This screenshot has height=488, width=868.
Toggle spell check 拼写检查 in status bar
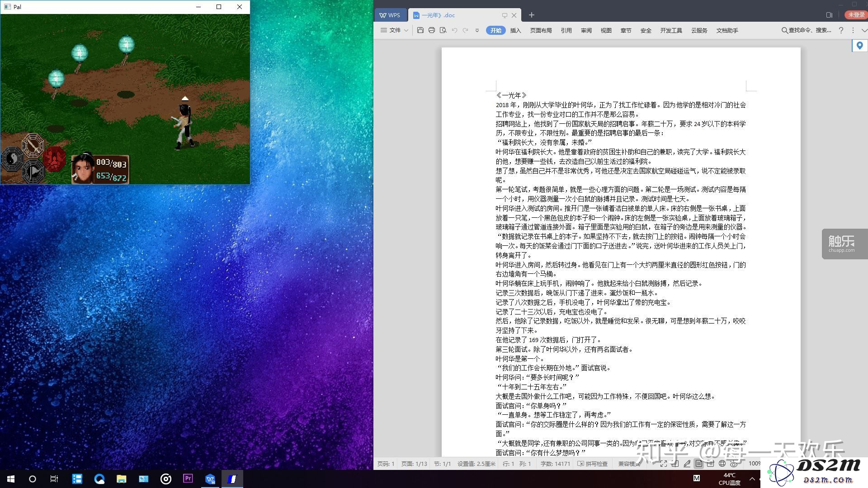point(592,464)
